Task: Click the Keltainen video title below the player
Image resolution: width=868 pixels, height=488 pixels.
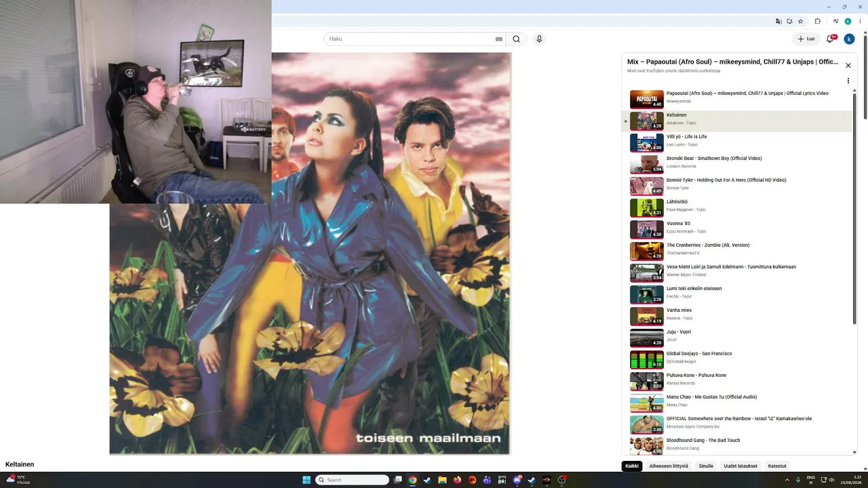Action: coord(20,464)
